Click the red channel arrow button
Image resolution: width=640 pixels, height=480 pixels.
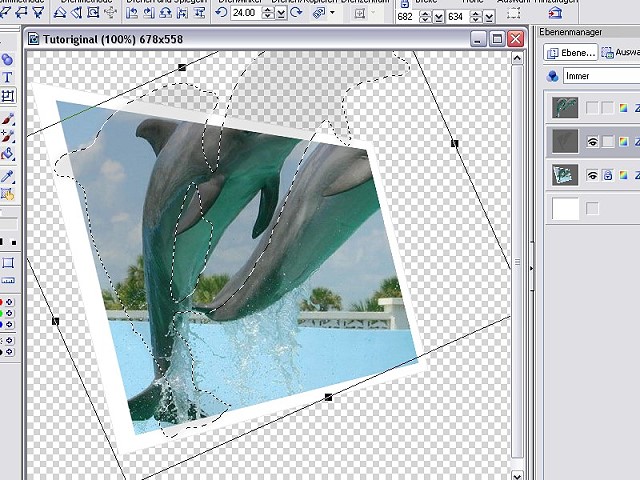point(9,302)
